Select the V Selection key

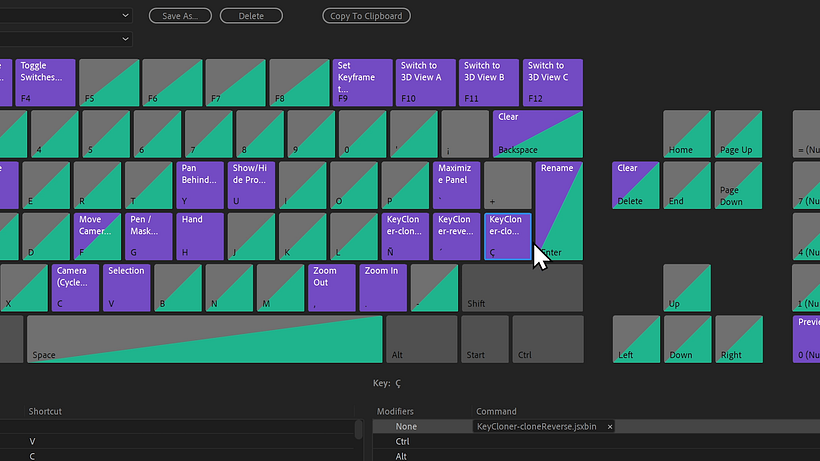127,287
